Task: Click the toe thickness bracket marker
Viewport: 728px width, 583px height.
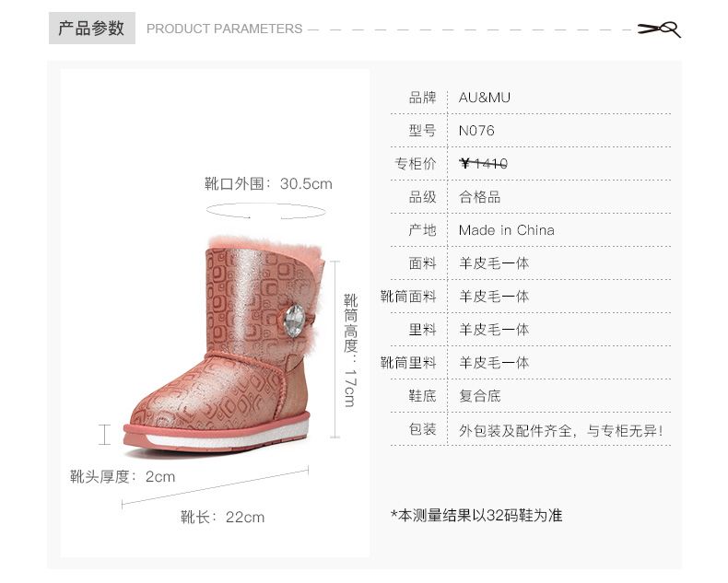Action: [105, 435]
